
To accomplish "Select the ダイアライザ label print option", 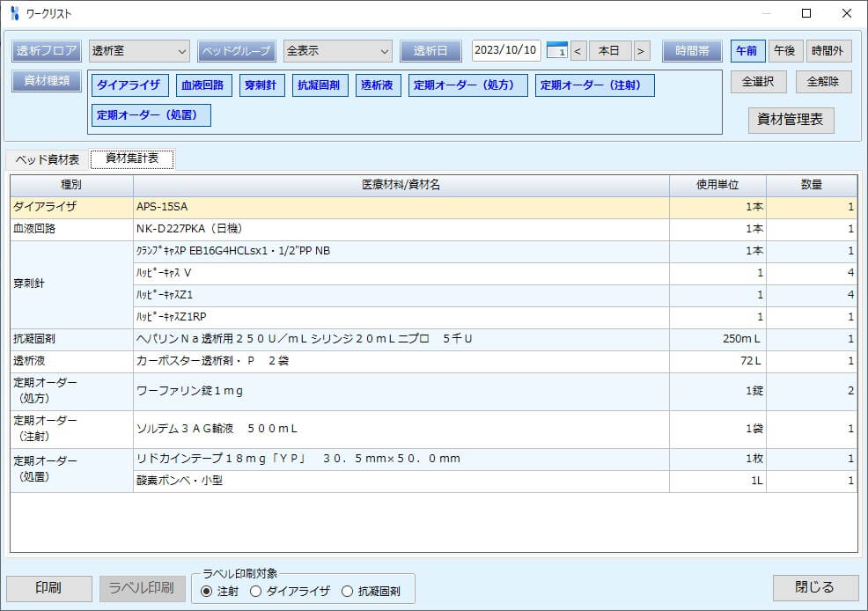I will 256,592.
